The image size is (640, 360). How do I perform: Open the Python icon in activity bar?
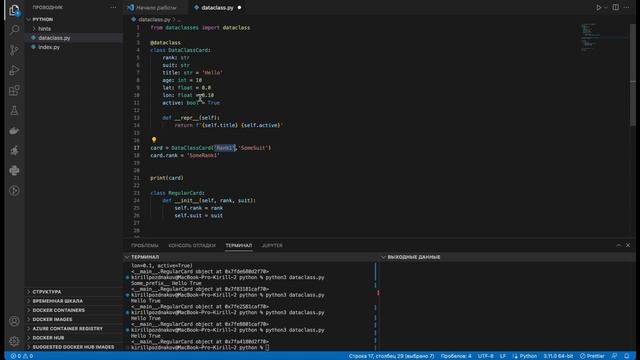click(14, 171)
